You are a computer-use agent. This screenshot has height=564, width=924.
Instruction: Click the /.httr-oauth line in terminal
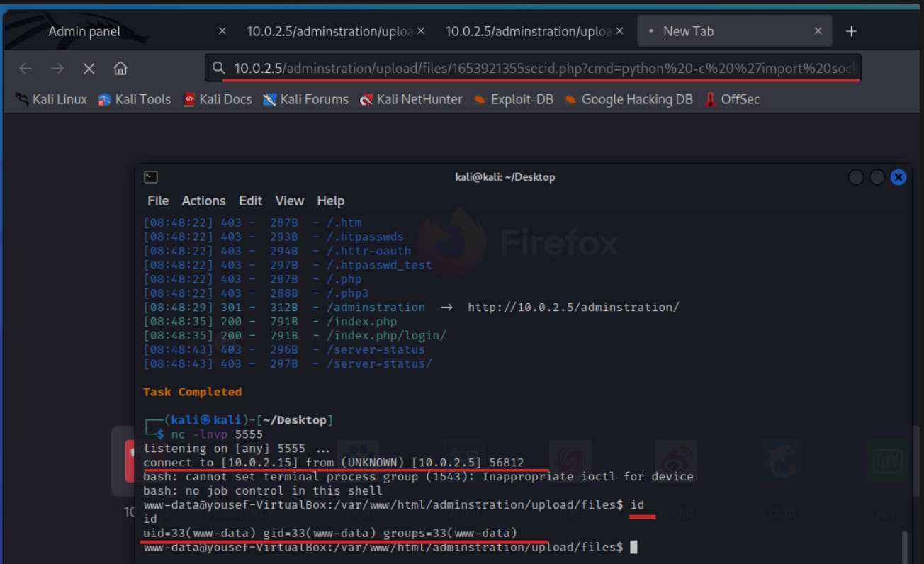click(x=277, y=251)
